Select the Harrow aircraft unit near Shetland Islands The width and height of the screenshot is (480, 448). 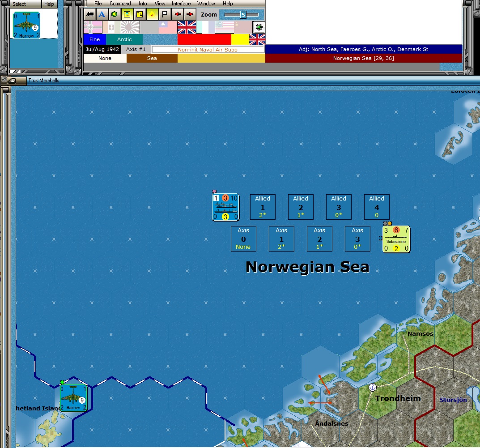pyautogui.click(x=73, y=398)
